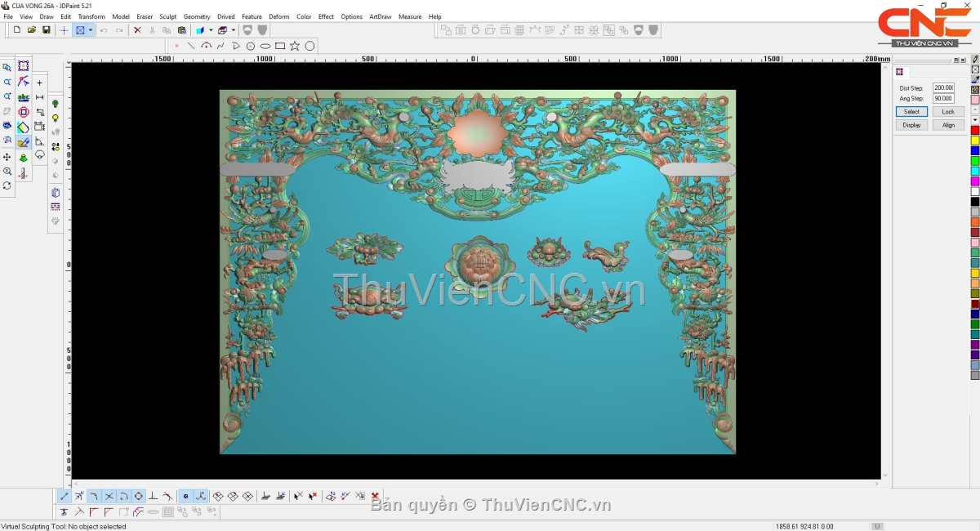
Task: Select the rectangle drawing tool
Action: coord(280,46)
